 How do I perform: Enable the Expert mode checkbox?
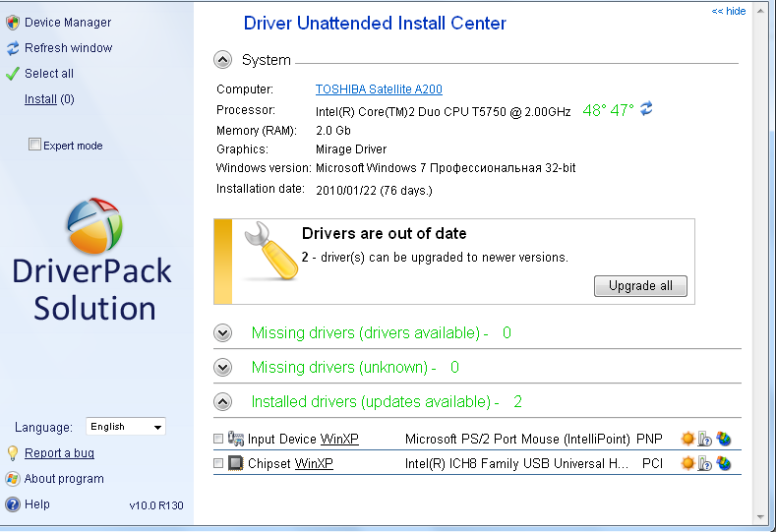[x=34, y=145]
